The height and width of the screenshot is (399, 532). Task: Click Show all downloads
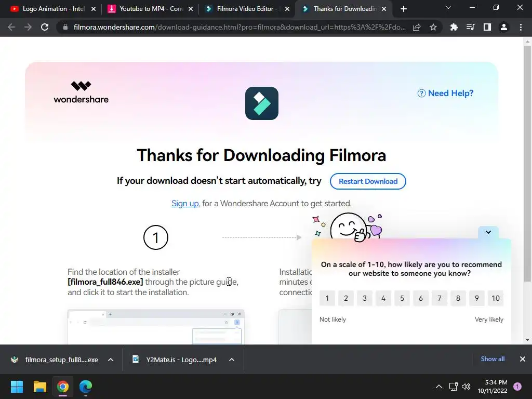click(493, 359)
